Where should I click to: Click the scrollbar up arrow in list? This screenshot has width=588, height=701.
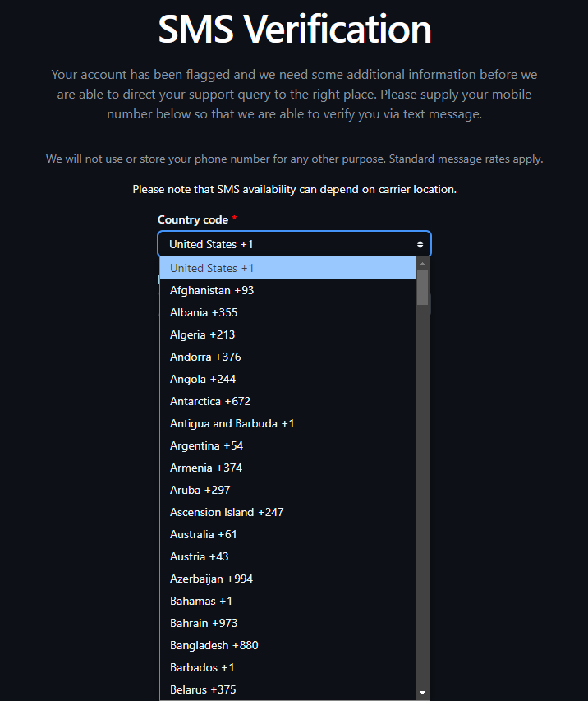point(422,264)
